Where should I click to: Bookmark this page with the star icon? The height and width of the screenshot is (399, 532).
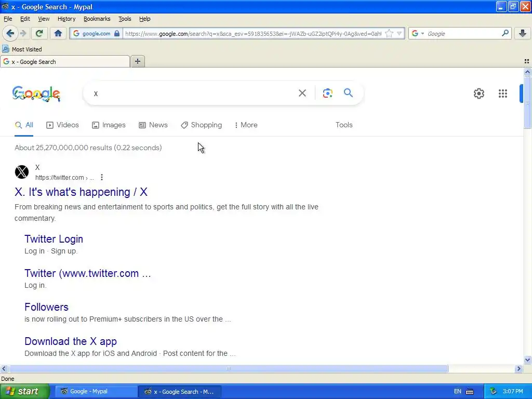[389, 34]
